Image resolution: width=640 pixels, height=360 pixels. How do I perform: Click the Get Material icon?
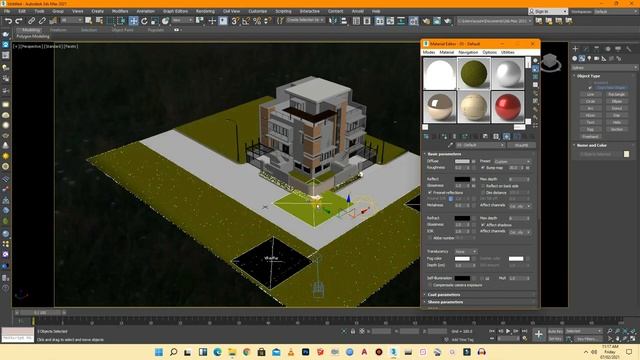[x=427, y=136]
